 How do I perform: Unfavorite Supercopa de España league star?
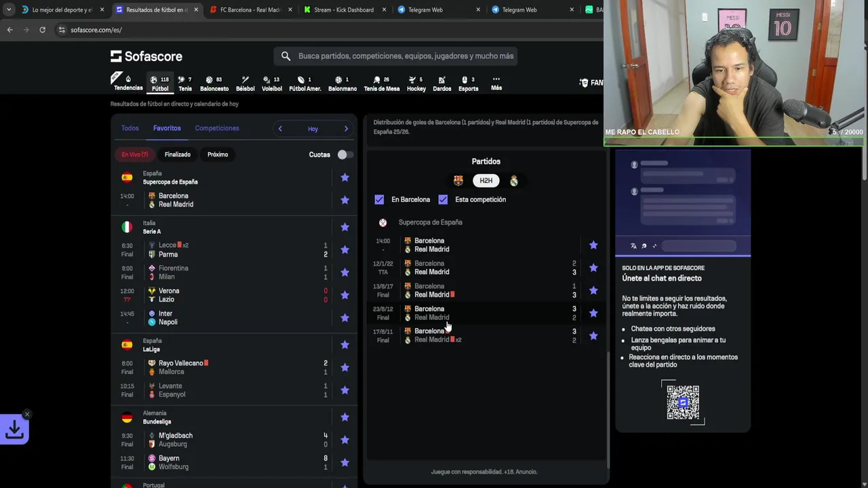click(x=344, y=178)
